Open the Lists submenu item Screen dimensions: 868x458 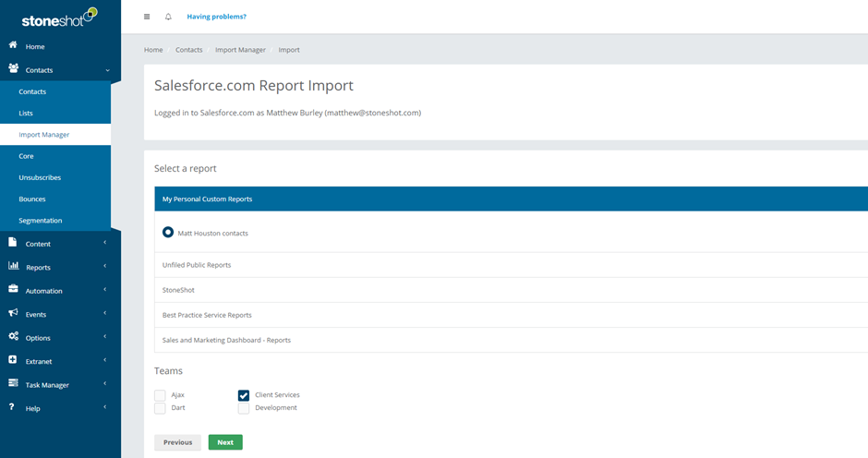(x=55, y=113)
